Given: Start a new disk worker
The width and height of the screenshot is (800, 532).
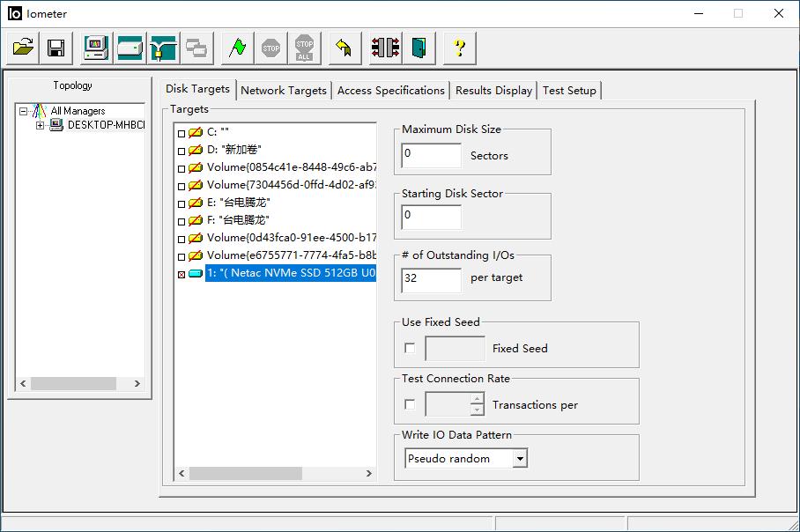Looking at the screenshot, I should pos(130,48).
